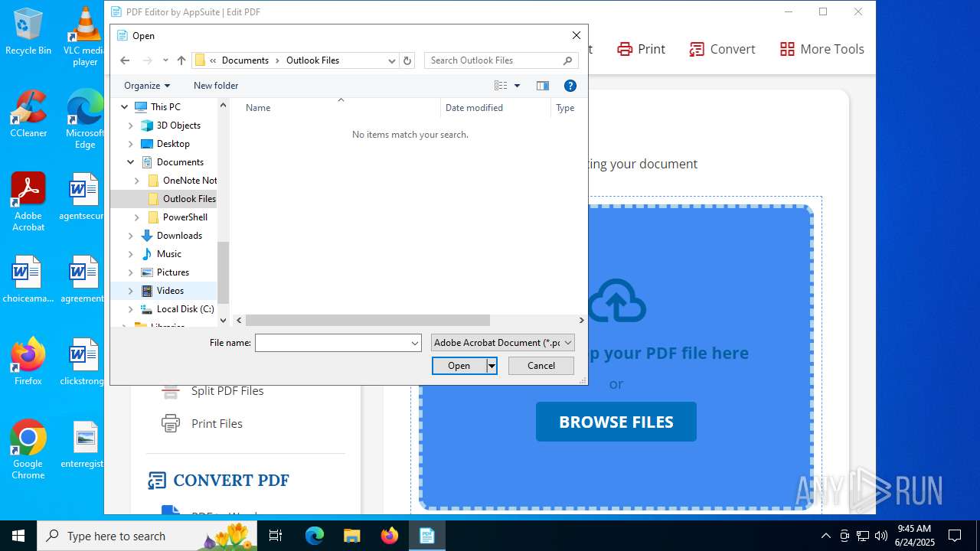The width and height of the screenshot is (980, 551).
Task: Open File Explorer from the taskbar
Action: click(351, 536)
